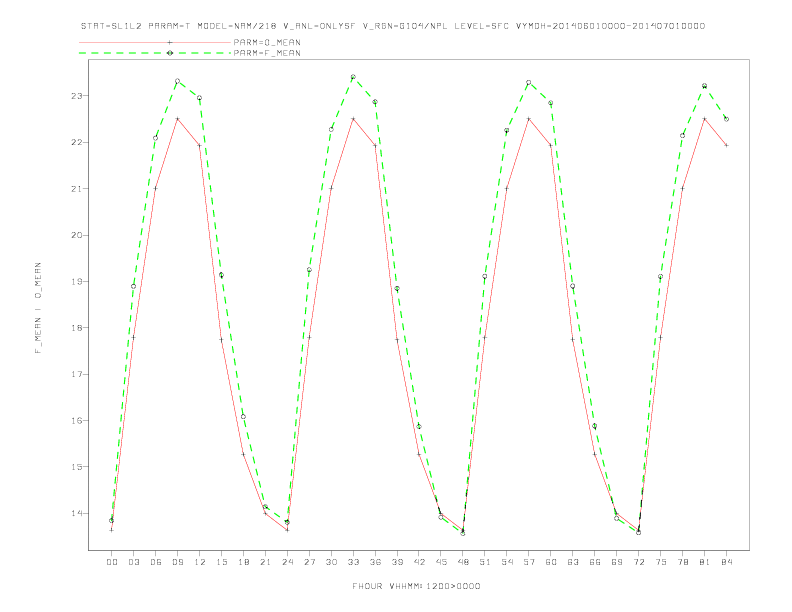
Task: Select the green dashed F_MEAN legend line sample
Action: coord(155,53)
